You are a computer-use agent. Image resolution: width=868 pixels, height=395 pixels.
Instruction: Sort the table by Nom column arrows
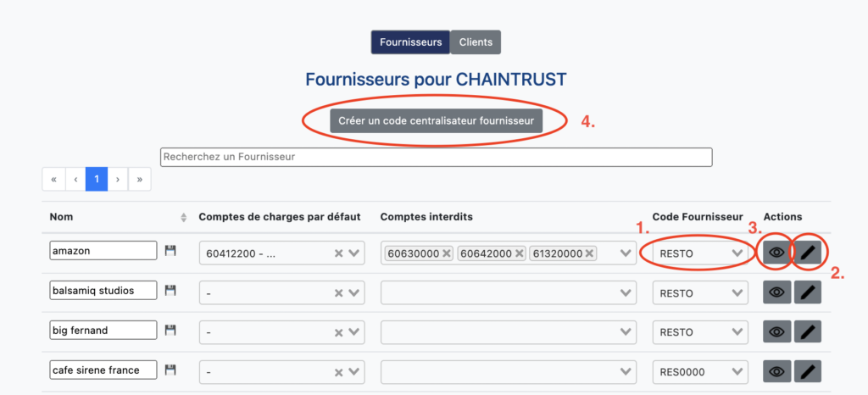184,218
